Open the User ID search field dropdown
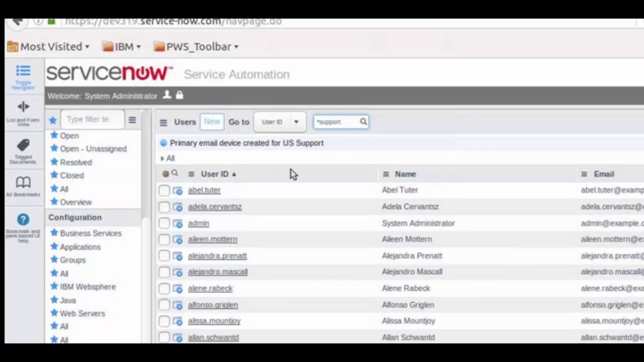 tap(280, 122)
